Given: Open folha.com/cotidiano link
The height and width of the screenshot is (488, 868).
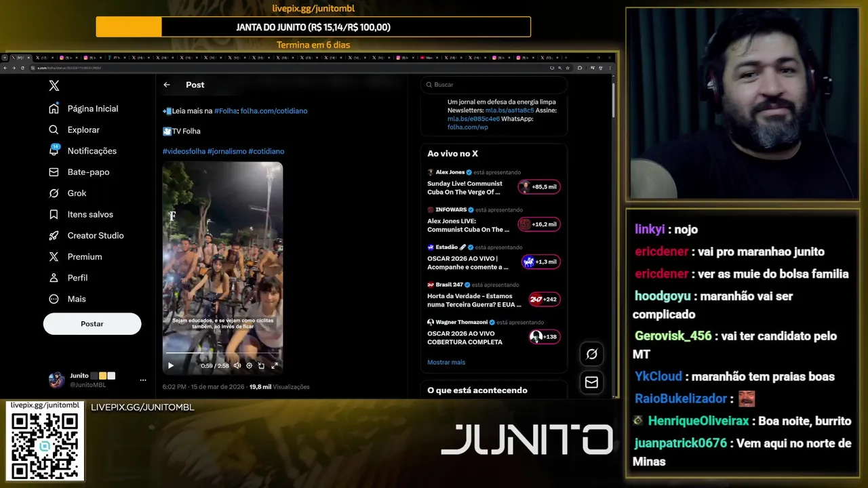Looking at the screenshot, I should 274,110.
